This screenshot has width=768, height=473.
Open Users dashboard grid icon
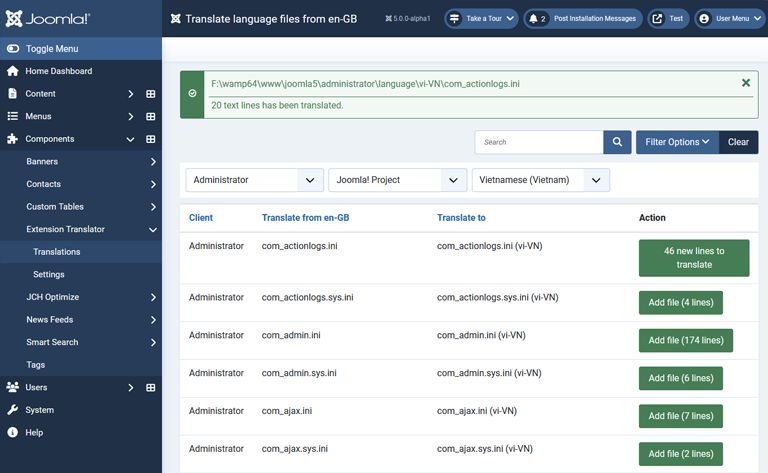pos(151,387)
